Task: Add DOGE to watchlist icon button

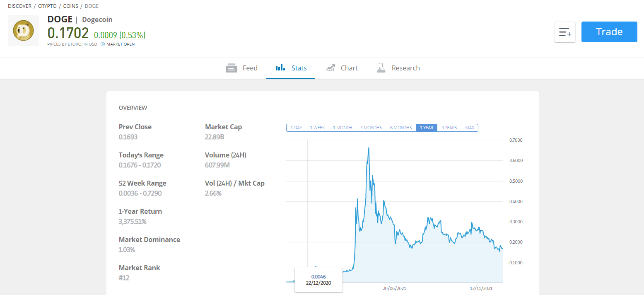Action: [x=565, y=32]
